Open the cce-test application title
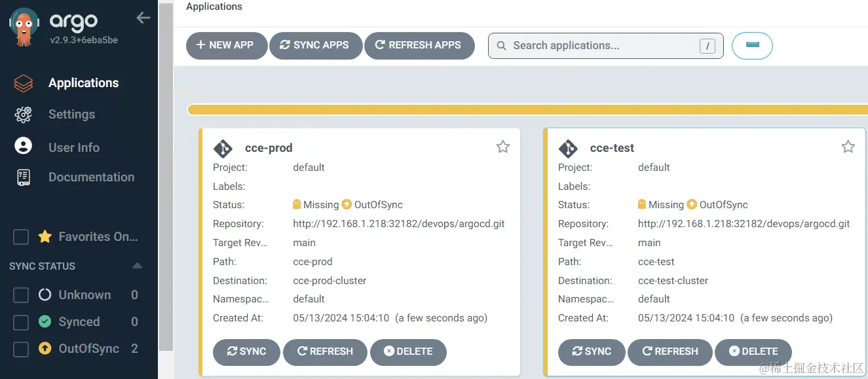Screen dimensions: 868x379 (613, 148)
